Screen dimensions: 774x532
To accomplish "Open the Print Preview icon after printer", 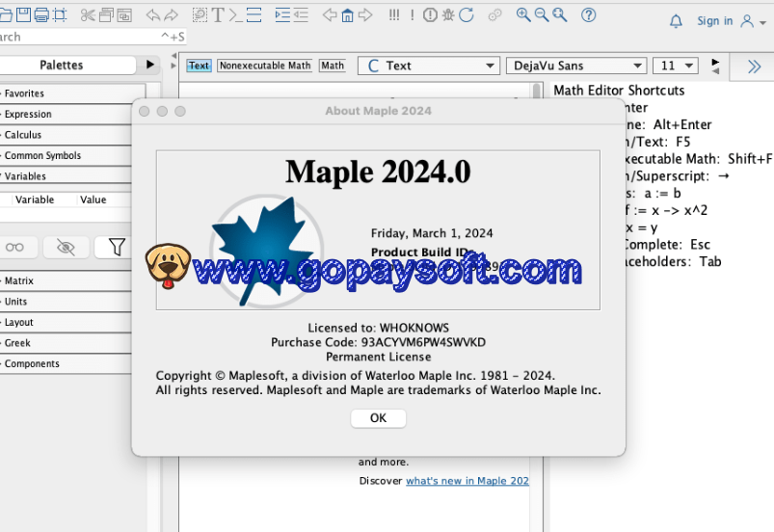I will tap(60, 14).
